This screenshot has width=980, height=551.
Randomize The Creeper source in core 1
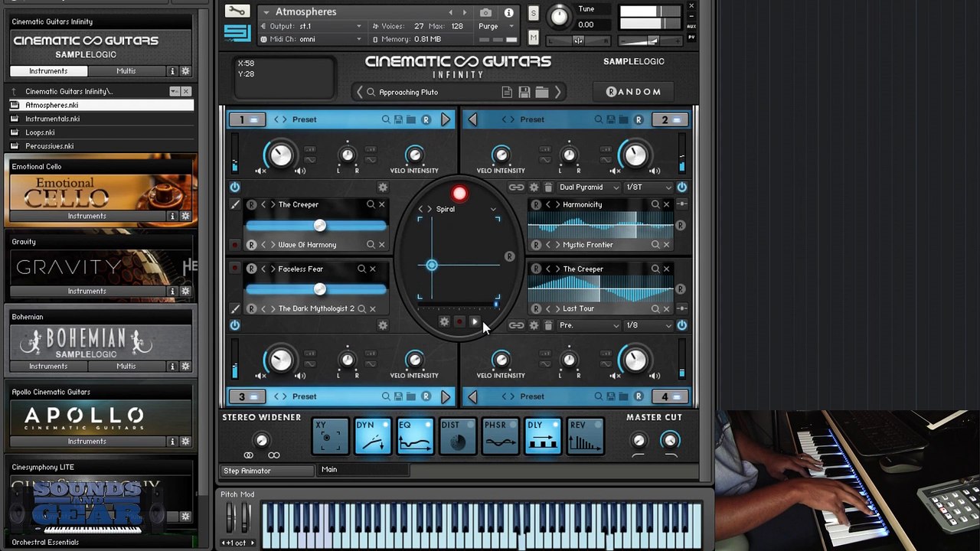251,204
